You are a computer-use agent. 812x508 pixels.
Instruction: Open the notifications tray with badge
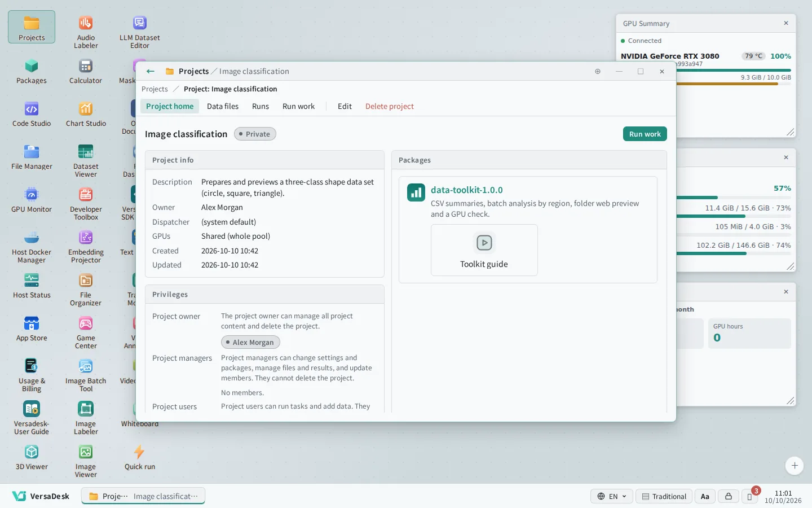coord(750,496)
